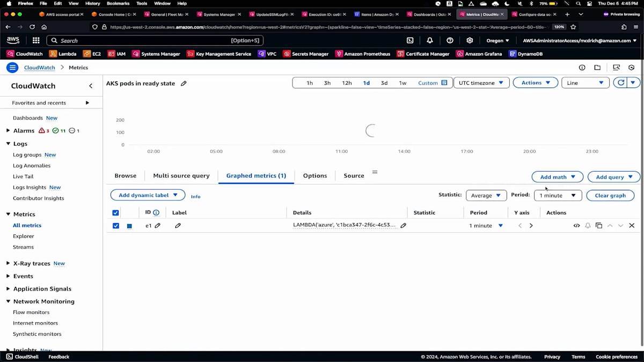This screenshot has height=362, width=644.
Task: Open the AWS services grid menu
Action: pos(36,40)
